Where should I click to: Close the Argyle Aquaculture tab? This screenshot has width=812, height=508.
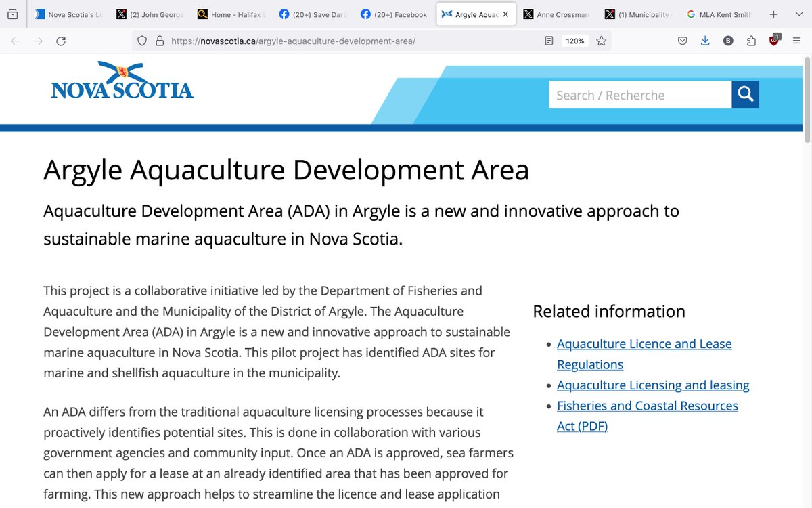click(x=505, y=14)
